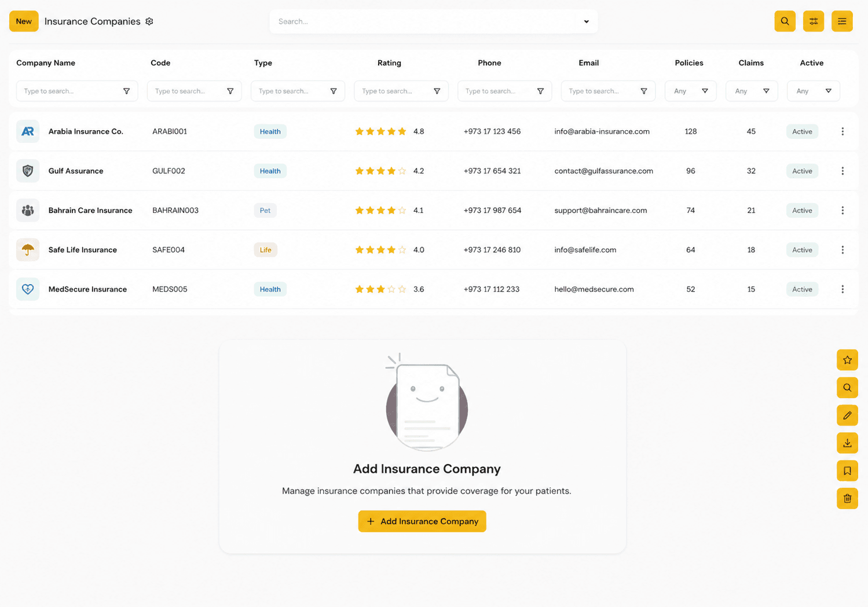Open filter sliders icon in top bar
Viewport: 868px width, 607px height.
[813, 21]
